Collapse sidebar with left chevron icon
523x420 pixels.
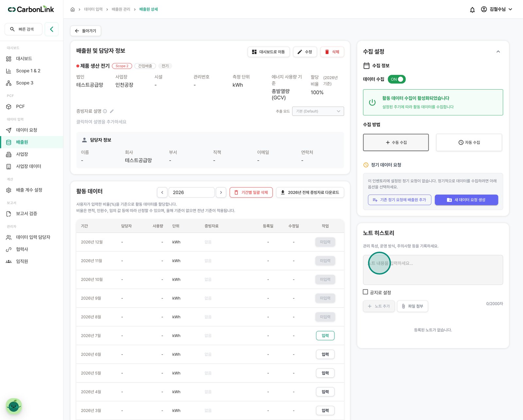click(52, 29)
